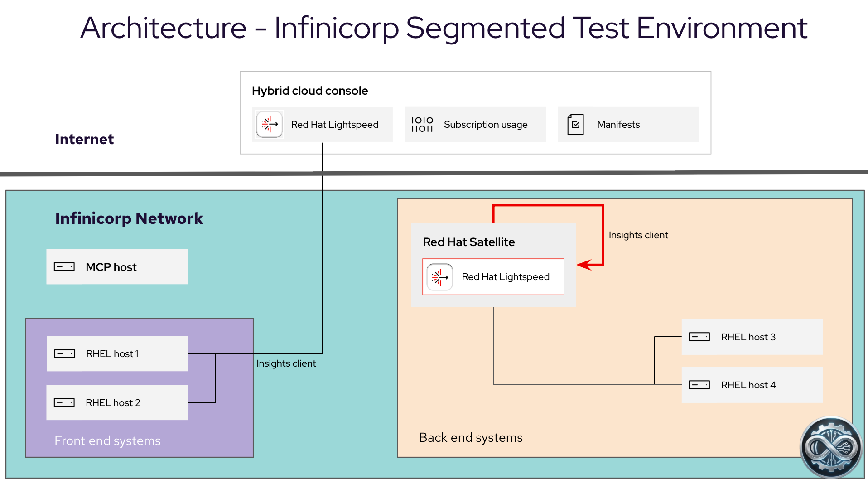
Task: Click the RHEL host 4 server icon
Action: [x=699, y=385]
